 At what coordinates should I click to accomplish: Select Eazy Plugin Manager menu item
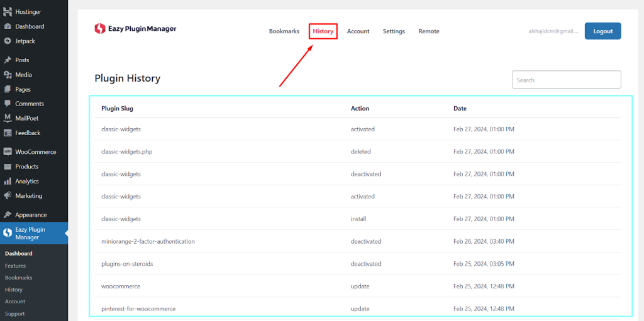coord(34,233)
